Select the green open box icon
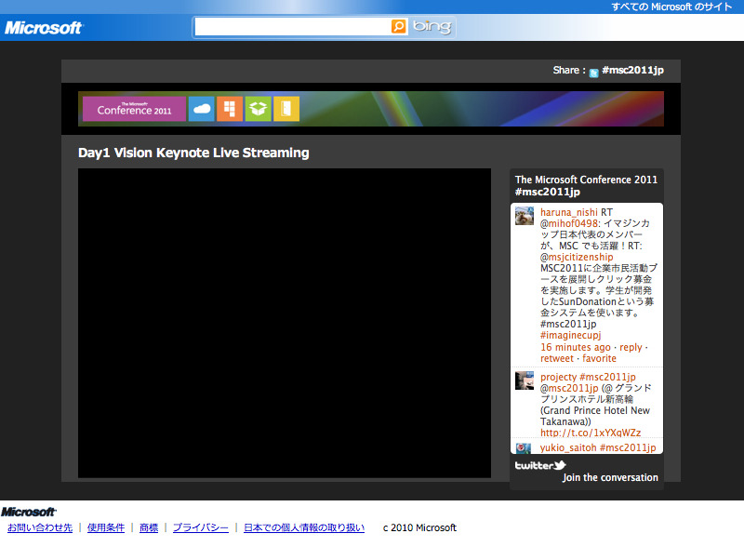The width and height of the screenshot is (744, 560). click(x=259, y=109)
